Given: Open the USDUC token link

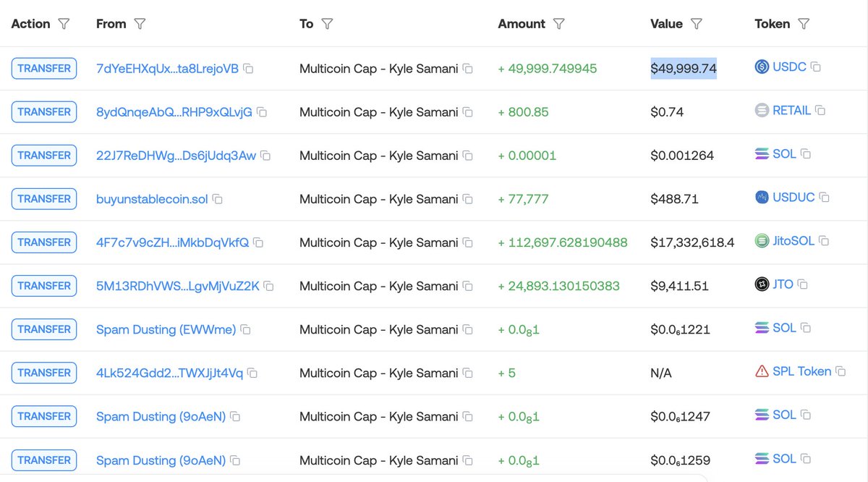Looking at the screenshot, I should 793,197.
